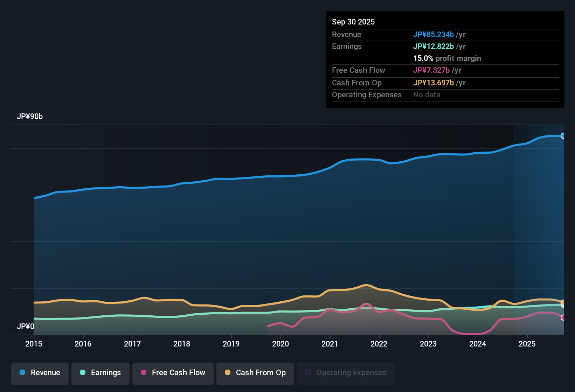The image size is (575, 392).
Task: Toggle the Revenue series dot icon
Action: [x=22, y=373]
